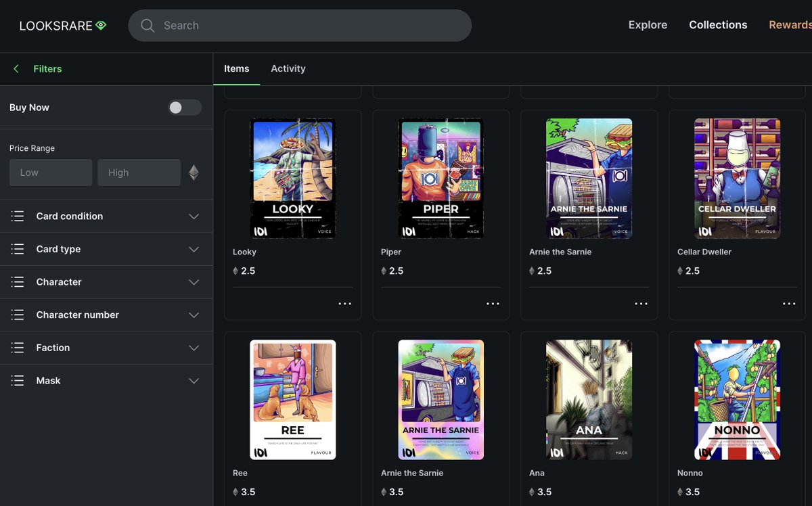This screenshot has width=812, height=506.
Task: Open the holographic Arnie the Sarnie 3.5 thumbnail
Action: tap(441, 400)
